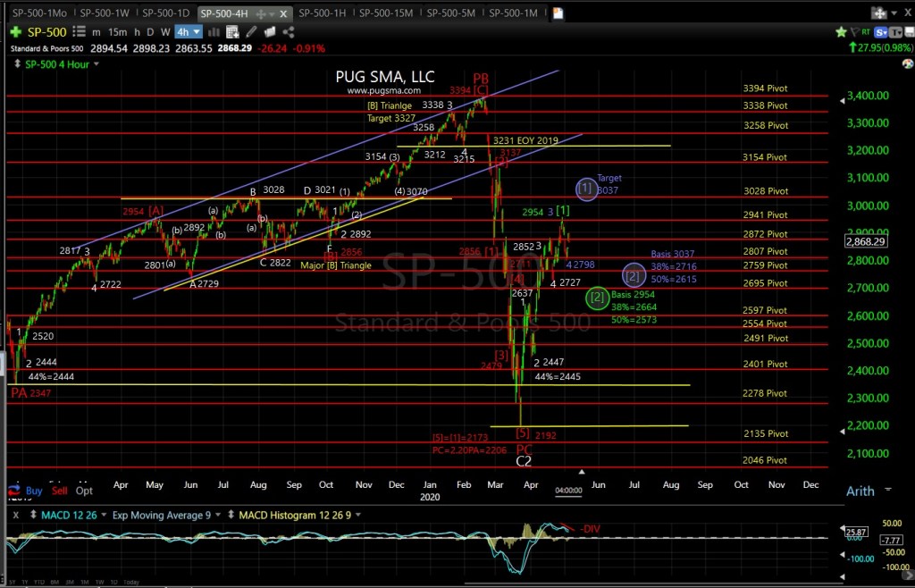This screenshot has width=915, height=588.
Task: Click the up-down arrows beside SP-500 4 Hour
Action: 18,64
